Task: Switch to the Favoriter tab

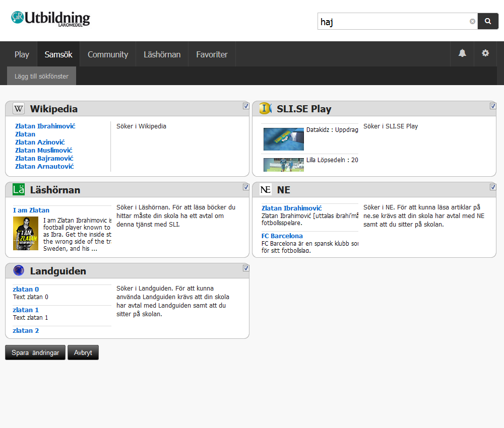Action: coord(212,54)
